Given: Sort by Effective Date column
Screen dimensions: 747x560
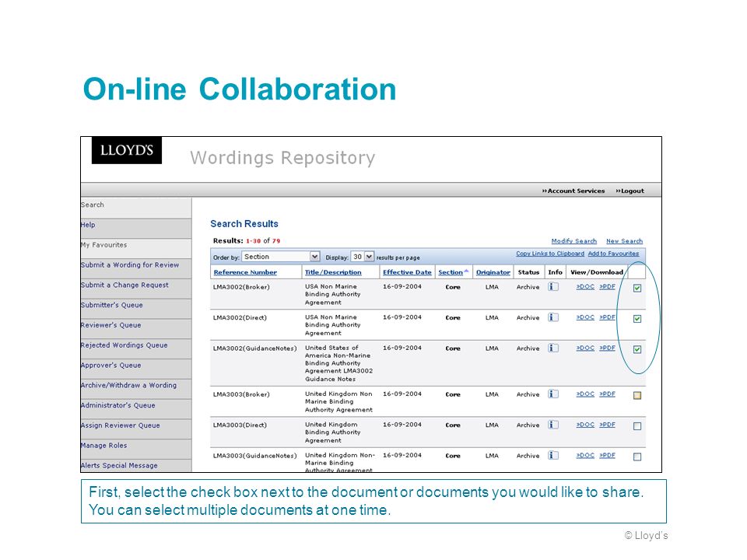Looking at the screenshot, I should tap(407, 272).
